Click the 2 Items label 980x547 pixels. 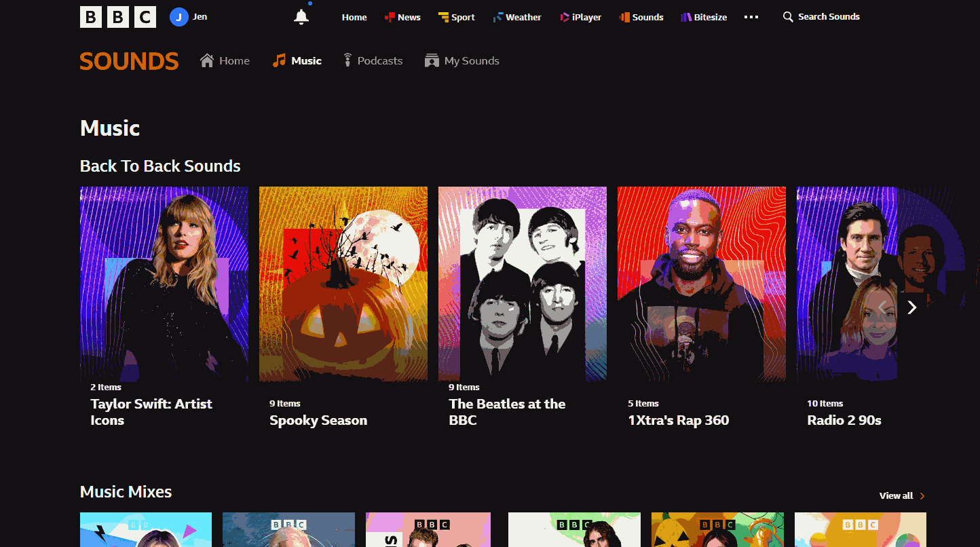[x=106, y=388]
